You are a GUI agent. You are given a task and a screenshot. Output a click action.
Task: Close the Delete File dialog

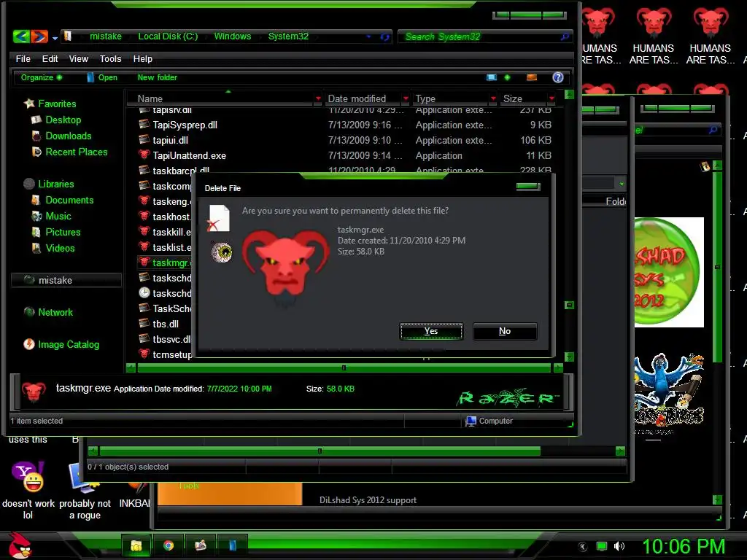tap(528, 186)
